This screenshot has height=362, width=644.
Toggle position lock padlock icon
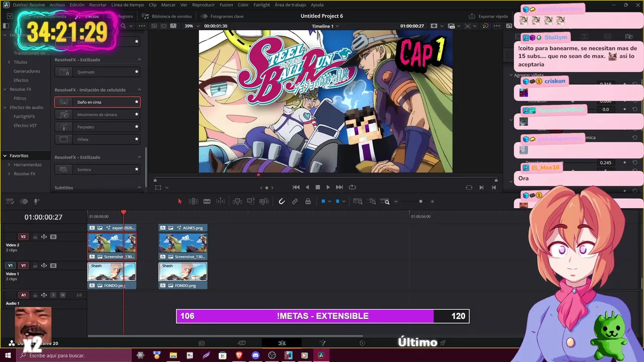pyautogui.click(x=308, y=202)
